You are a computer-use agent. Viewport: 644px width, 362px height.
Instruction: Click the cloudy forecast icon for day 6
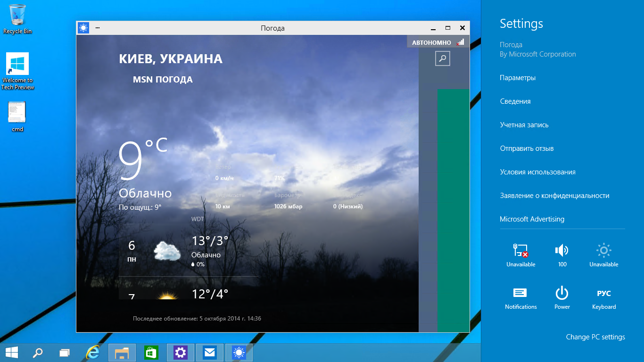(167, 251)
